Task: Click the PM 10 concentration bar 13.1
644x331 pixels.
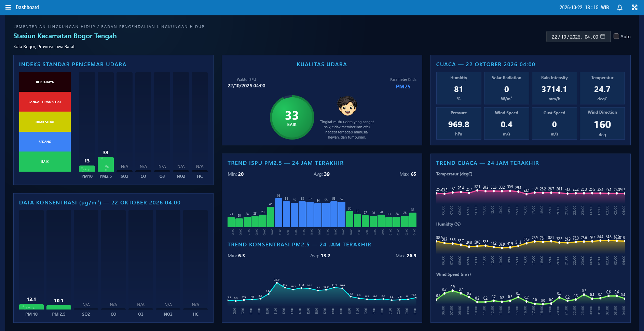Action: (x=31, y=307)
